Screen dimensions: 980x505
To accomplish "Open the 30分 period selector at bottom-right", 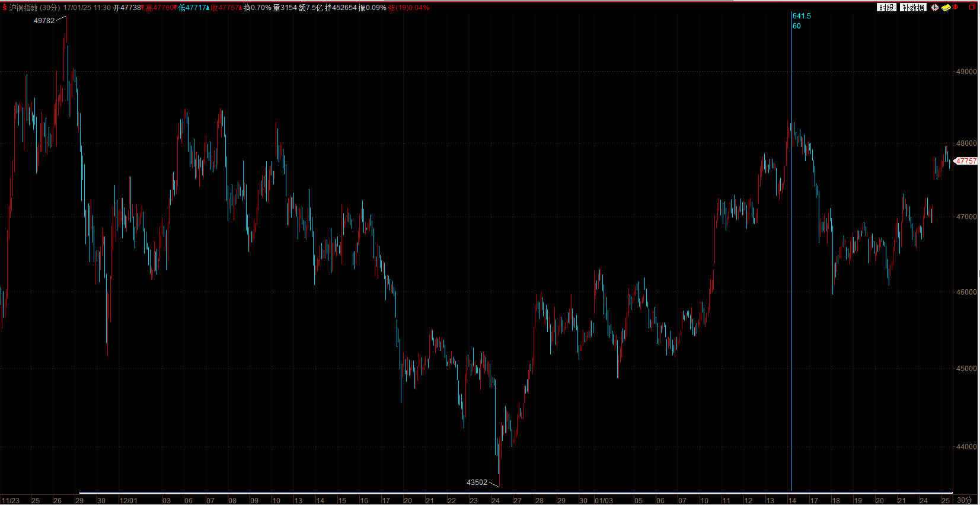I will [965, 500].
